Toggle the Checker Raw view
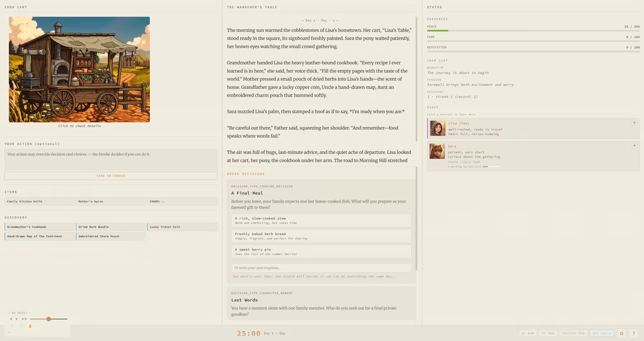Viewport: 644px width, 341px height. tap(573, 334)
